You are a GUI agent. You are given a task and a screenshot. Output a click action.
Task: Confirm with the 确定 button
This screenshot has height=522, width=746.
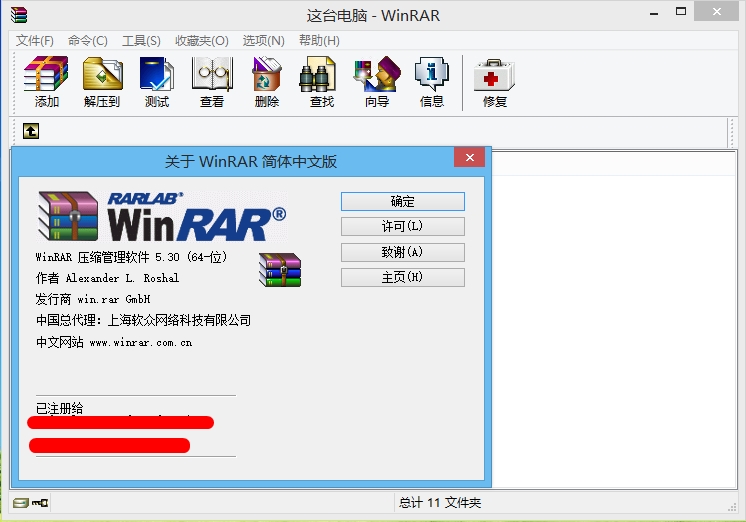click(402, 201)
